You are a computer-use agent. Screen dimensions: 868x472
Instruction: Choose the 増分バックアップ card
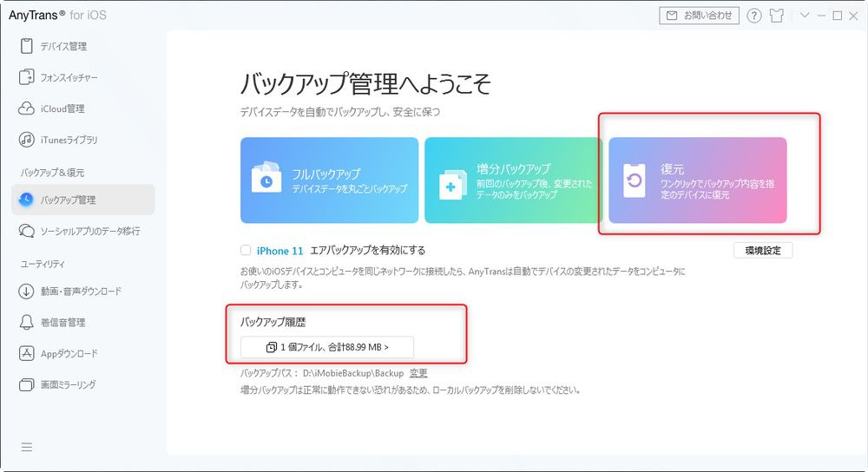(513, 180)
